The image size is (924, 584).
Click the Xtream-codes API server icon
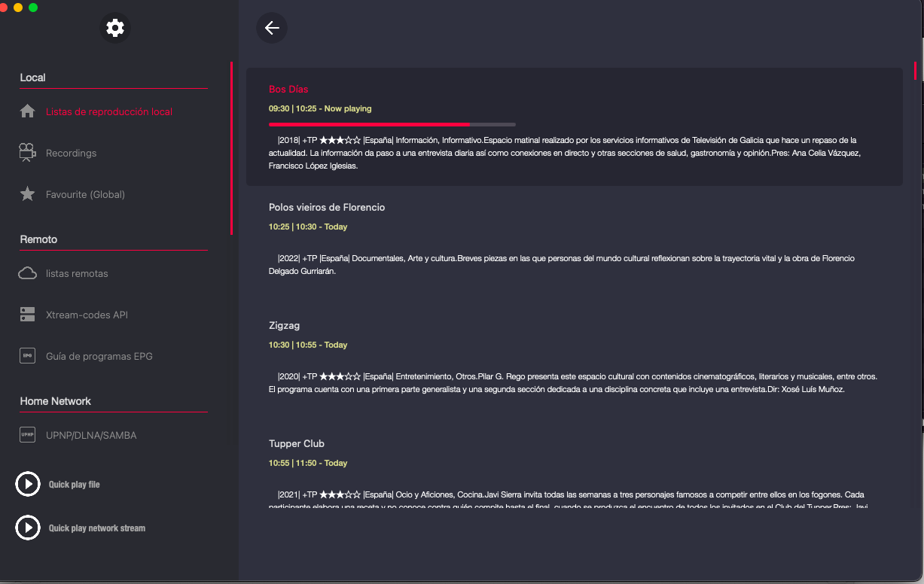click(28, 315)
